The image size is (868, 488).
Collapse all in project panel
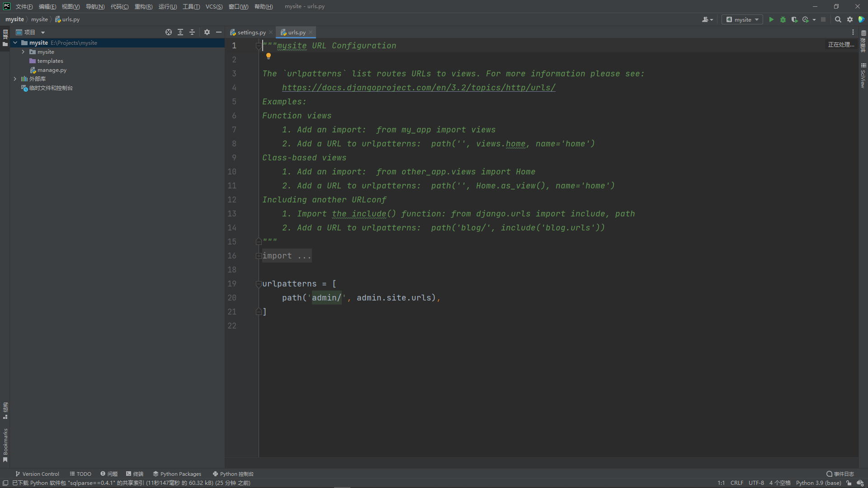[192, 32]
